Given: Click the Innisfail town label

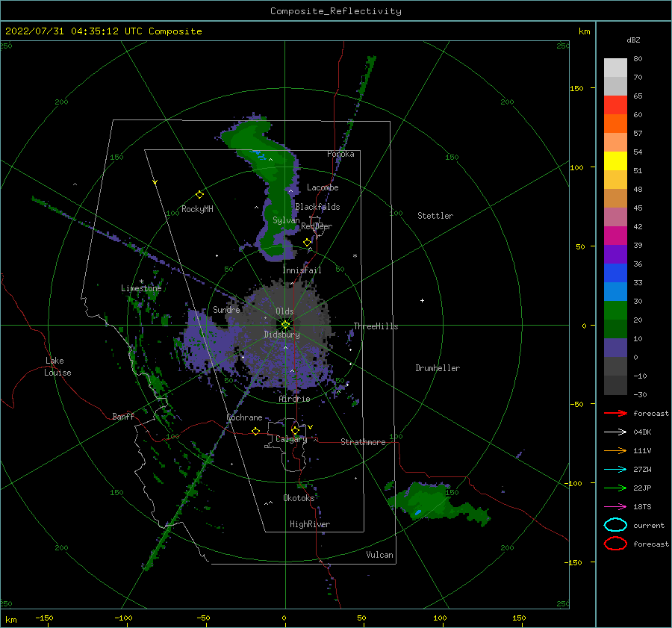Looking at the screenshot, I should pyautogui.click(x=302, y=270).
